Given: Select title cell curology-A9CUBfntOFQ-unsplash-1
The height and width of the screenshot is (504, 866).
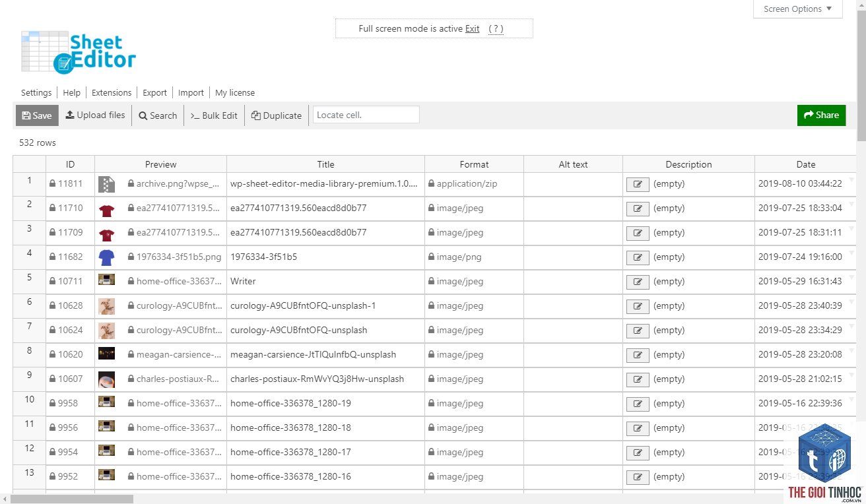Looking at the screenshot, I should [325, 306].
